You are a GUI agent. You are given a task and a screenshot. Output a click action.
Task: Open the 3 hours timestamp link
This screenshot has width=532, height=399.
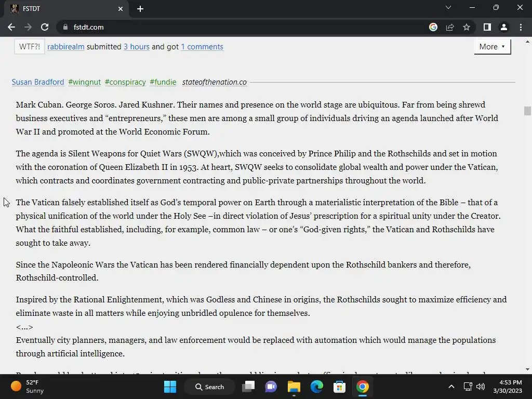(x=137, y=47)
